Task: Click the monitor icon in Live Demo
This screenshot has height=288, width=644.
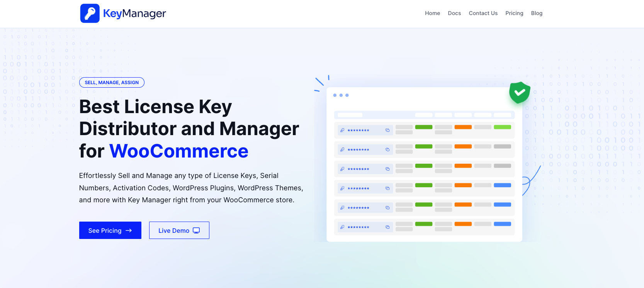Action: (x=196, y=230)
